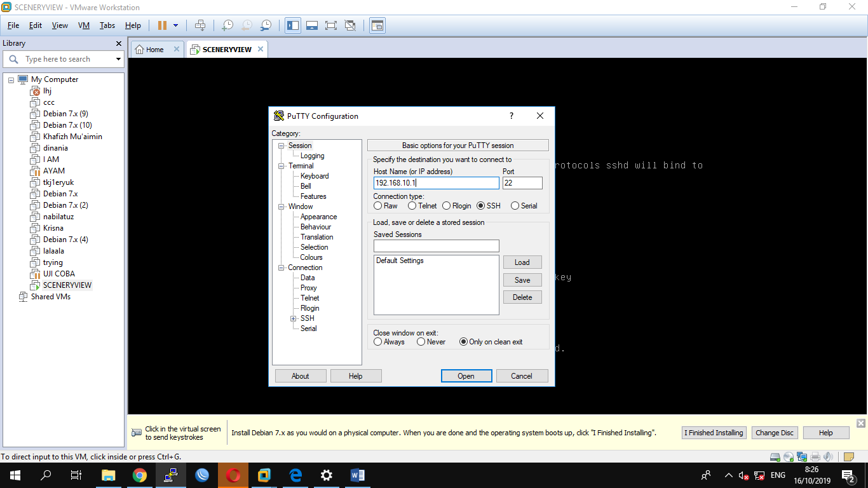The image size is (868, 488).
Task: Select the Shared VMs entry
Action: 50,297
